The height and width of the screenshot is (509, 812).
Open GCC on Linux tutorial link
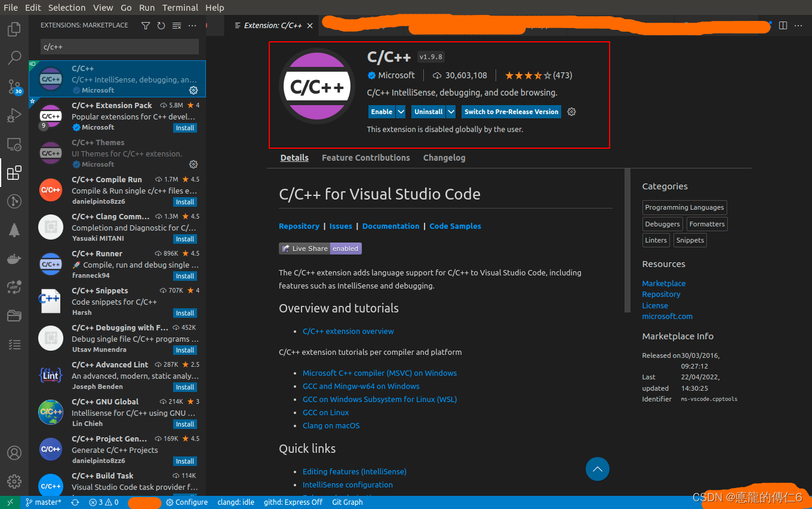coord(326,412)
